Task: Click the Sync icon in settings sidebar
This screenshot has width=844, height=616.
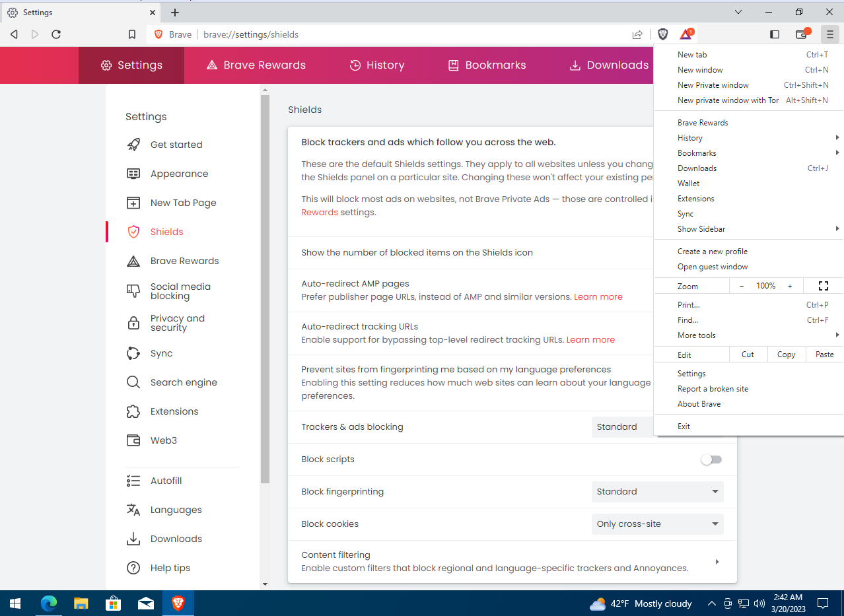Action: pos(133,353)
